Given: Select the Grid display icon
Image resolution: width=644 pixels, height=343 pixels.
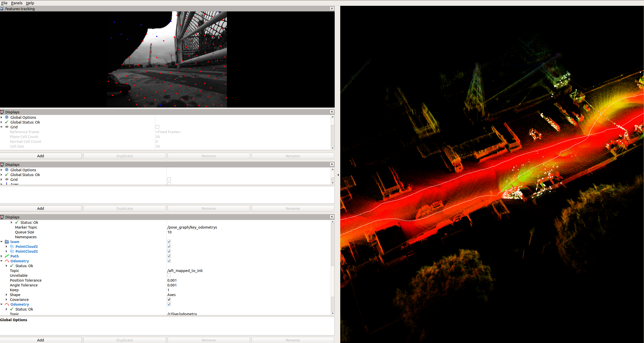Looking at the screenshot, I should [7, 127].
